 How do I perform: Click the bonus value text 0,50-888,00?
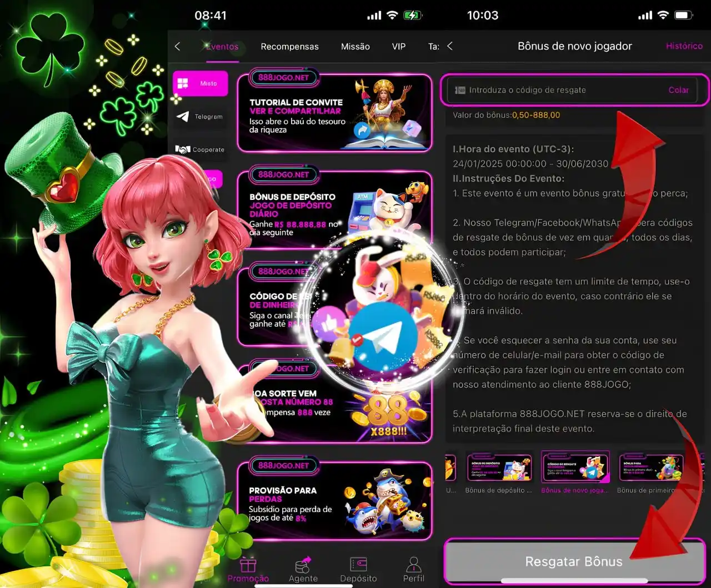click(x=536, y=115)
